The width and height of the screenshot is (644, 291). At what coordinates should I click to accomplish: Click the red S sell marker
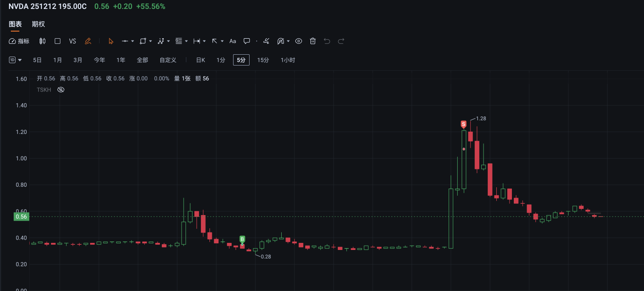click(463, 125)
